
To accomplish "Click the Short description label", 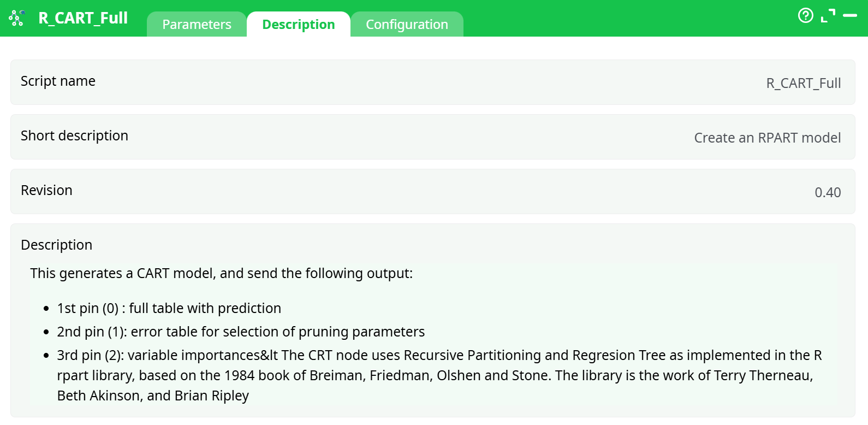I will tap(74, 136).
